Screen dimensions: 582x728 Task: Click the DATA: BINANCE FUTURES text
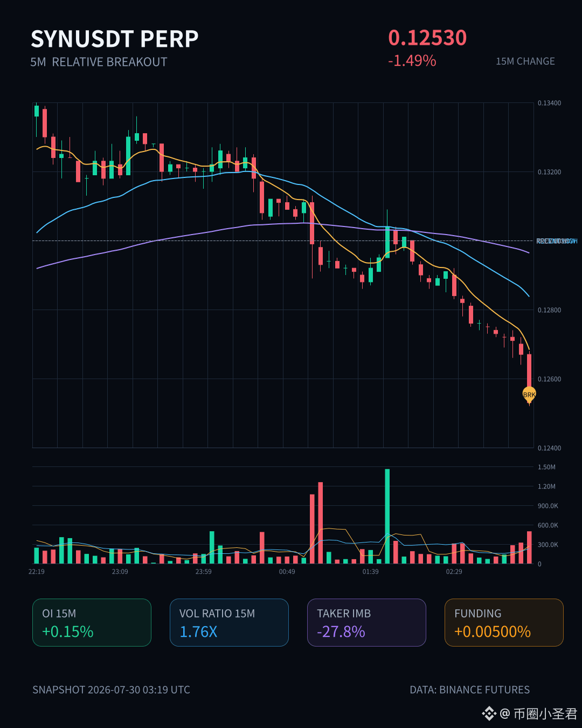coord(470,690)
